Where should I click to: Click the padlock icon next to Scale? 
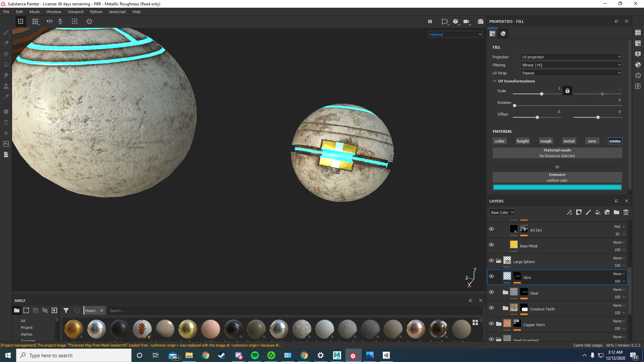[x=567, y=90]
